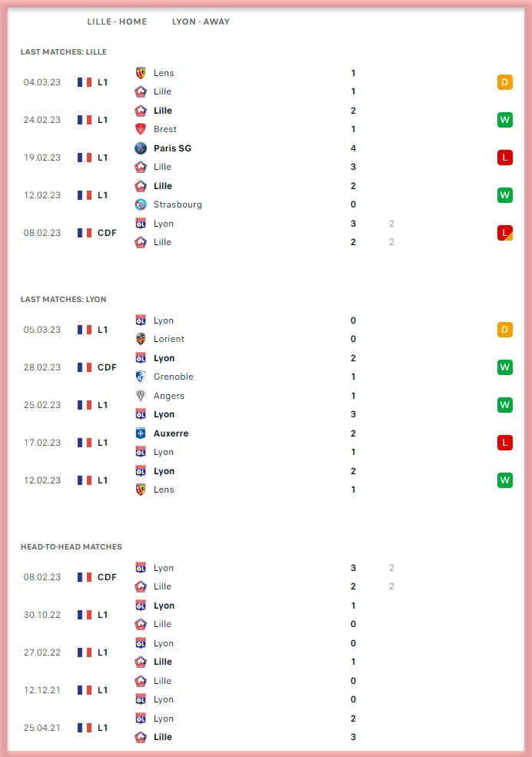This screenshot has width=532, height=757.
Task: Click the yellow D badge for Lyon vs Lorient
Action: pos(504,330)
